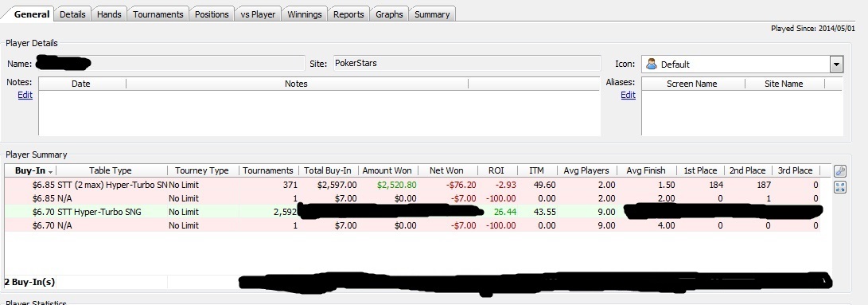Click the Name input field
Screen dimensions: 868x305
170,63
